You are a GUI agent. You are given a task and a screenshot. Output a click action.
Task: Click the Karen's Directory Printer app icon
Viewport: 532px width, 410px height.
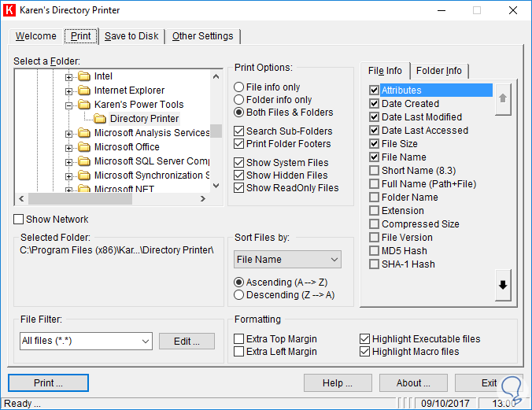(x=9, y=10)
